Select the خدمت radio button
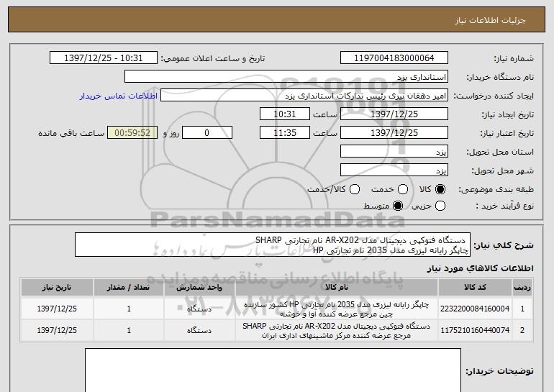Screen dimensions: 554x392 pyautogui.click(x=403, y=189)
